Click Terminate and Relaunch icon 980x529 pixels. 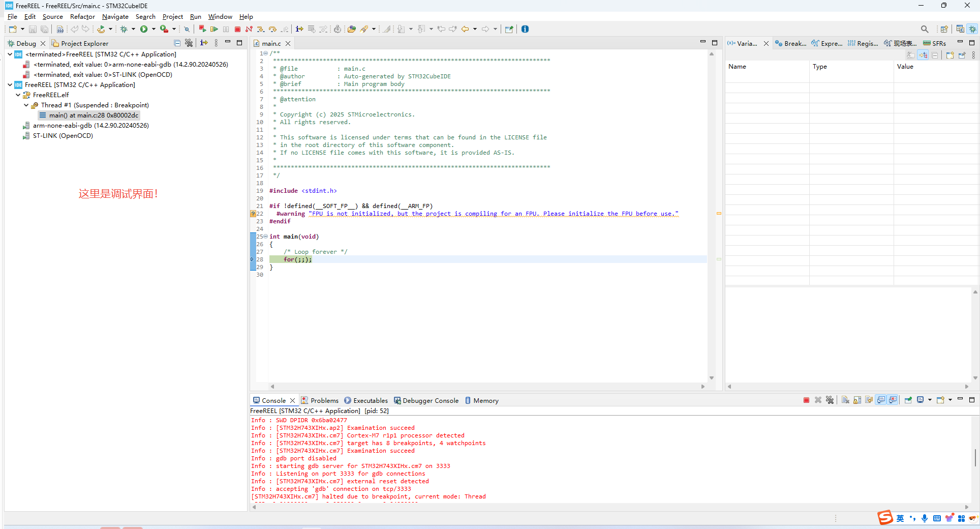tap(202, 29)
